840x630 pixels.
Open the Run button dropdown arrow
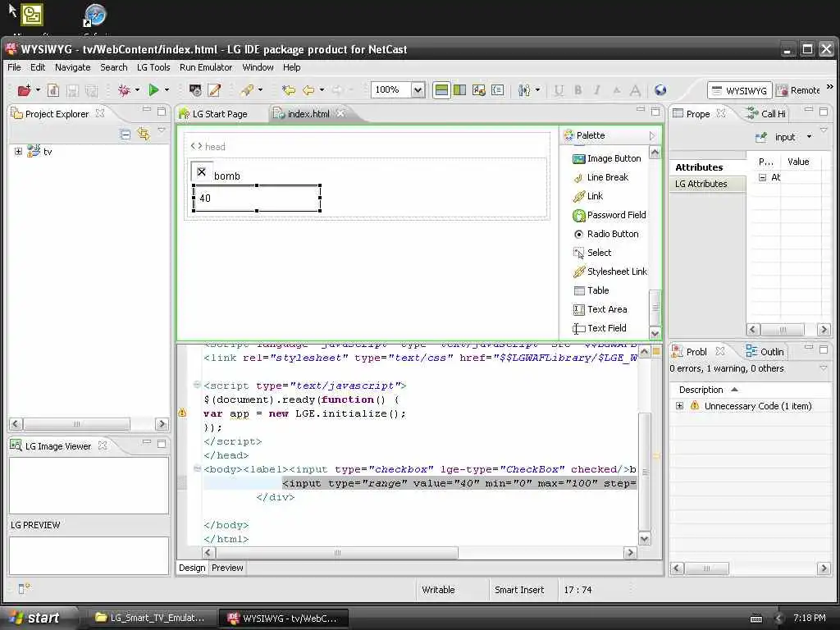[167, 90]
